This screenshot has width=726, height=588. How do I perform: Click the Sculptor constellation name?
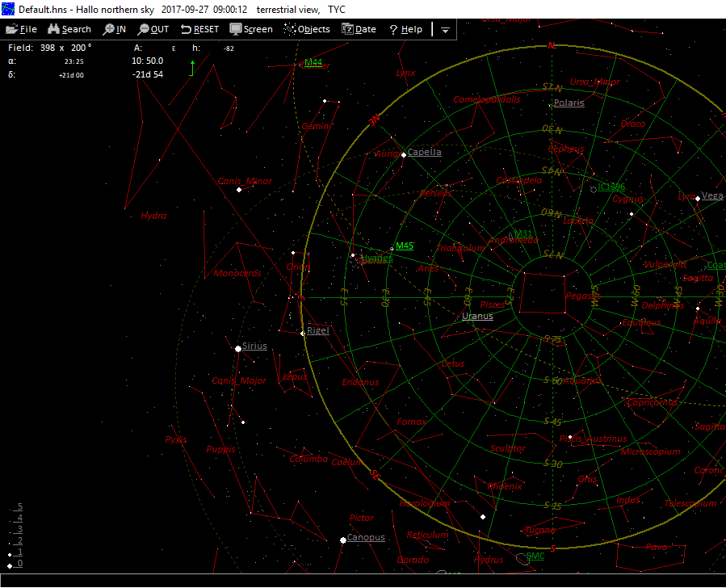click(508, 448)
